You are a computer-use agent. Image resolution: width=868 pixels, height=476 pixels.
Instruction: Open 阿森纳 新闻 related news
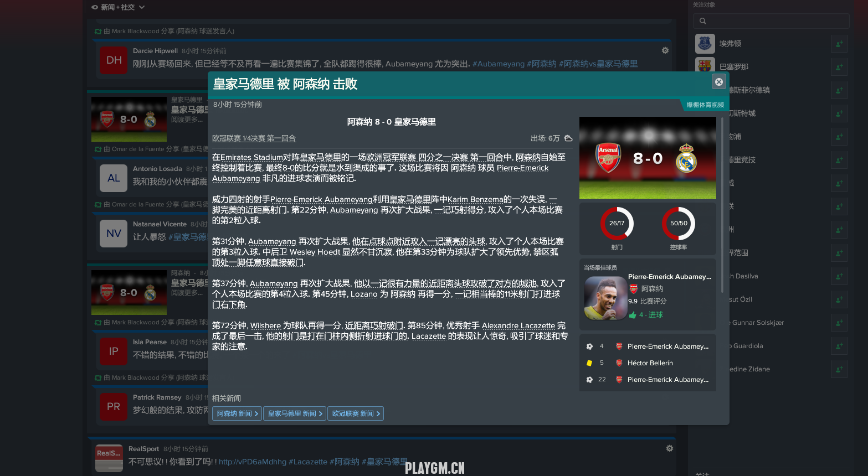click(x=237, y=413)
